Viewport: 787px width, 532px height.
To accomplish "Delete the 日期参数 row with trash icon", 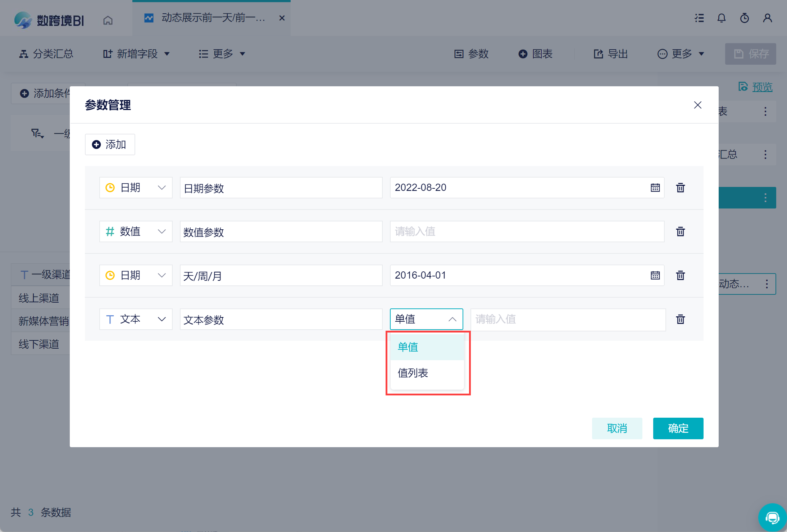I will click(680, 188).
